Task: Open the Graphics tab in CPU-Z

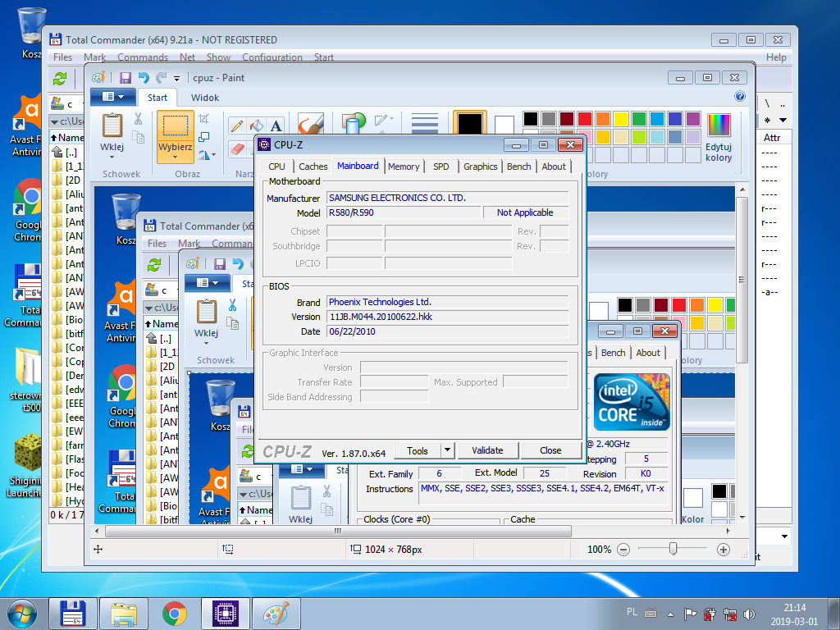Action: (481, 167)
